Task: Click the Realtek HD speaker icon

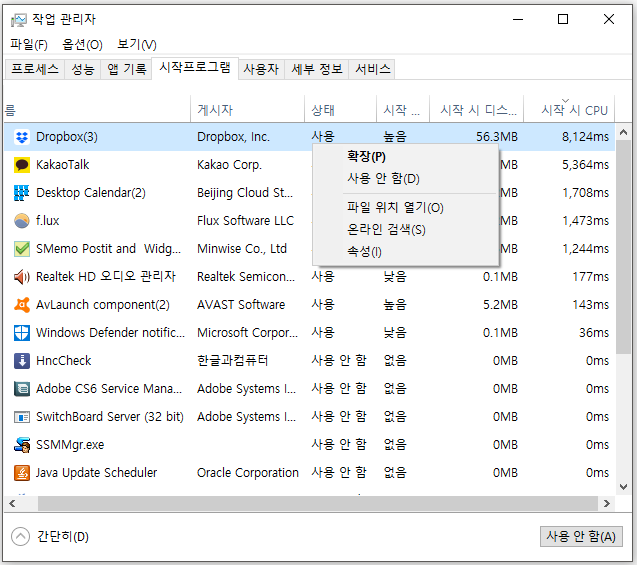Action: [22, 277]
